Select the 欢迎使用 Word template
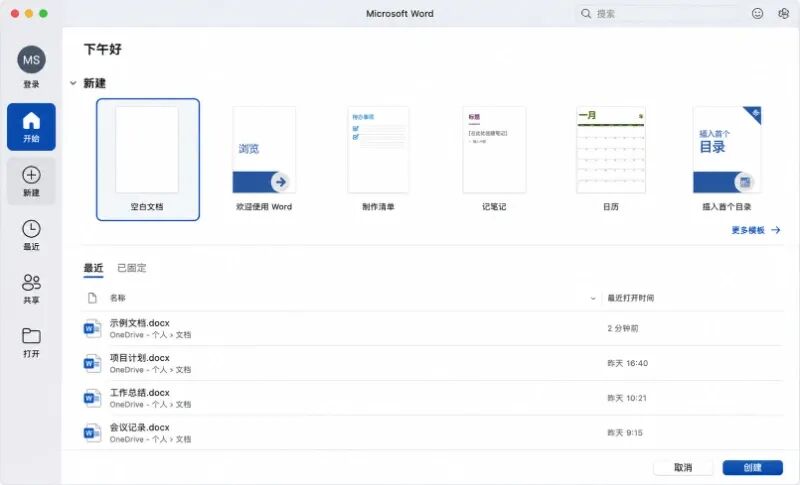Image resolution: width=800 pixels, height=485 pixels. point(264,160)
